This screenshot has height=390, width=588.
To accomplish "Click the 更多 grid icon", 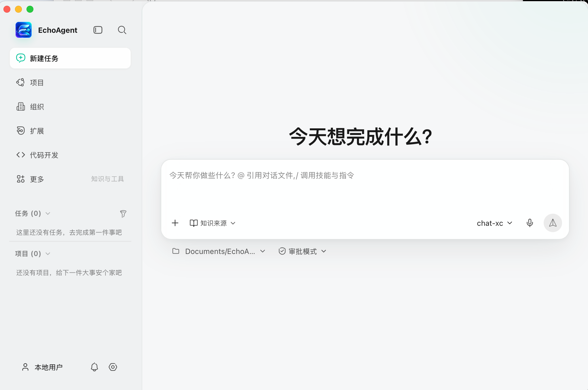I will click(x=21, y=179).
